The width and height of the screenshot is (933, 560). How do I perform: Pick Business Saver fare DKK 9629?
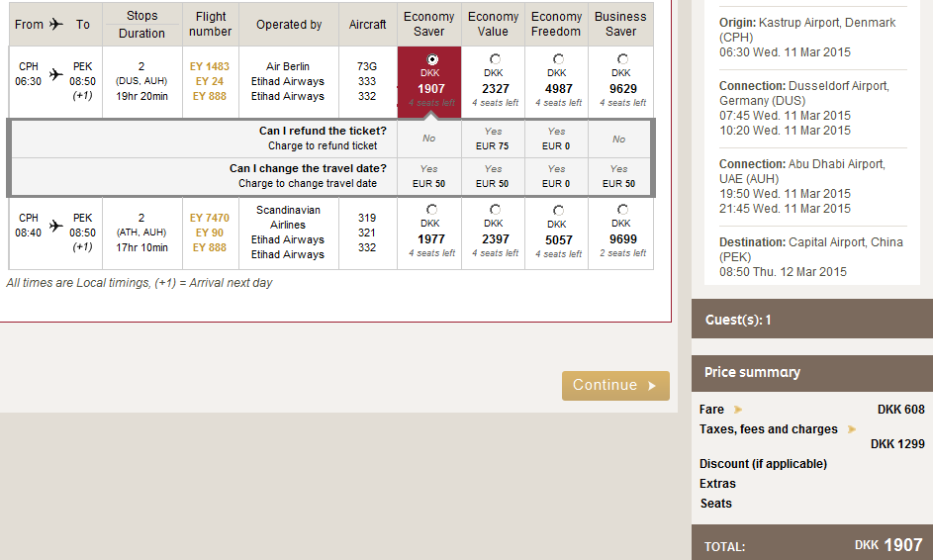[621, 59]
